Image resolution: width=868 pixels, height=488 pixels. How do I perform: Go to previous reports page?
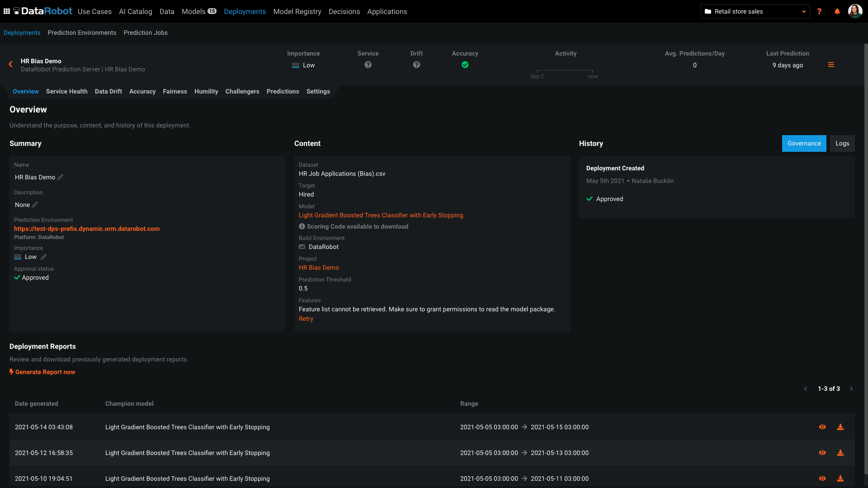[805, 389]
